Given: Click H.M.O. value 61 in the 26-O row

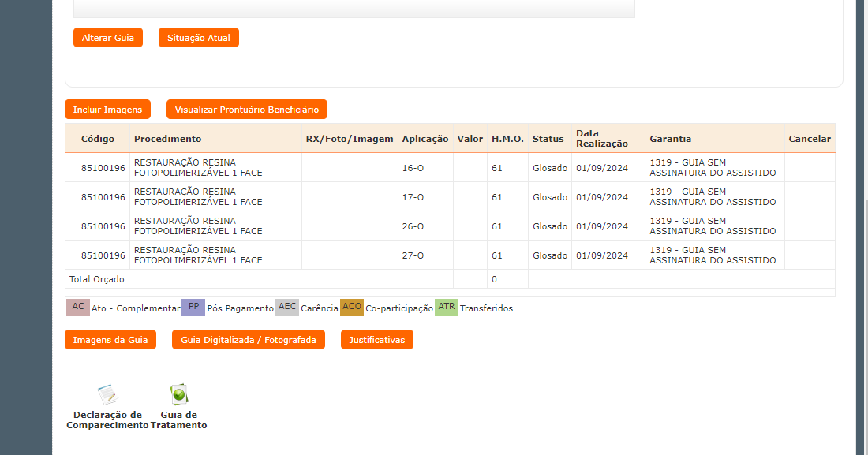Looking at the screenshot, I should point(496,226).
